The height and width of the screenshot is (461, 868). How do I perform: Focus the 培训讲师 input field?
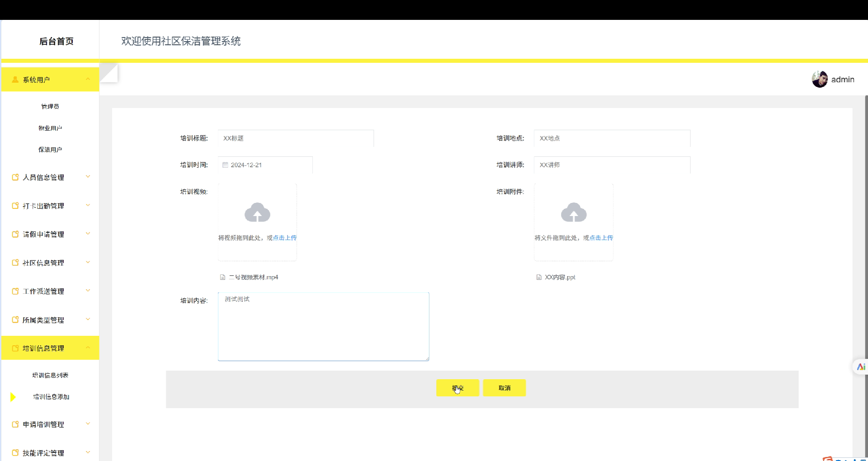click(x=612, y=165)
